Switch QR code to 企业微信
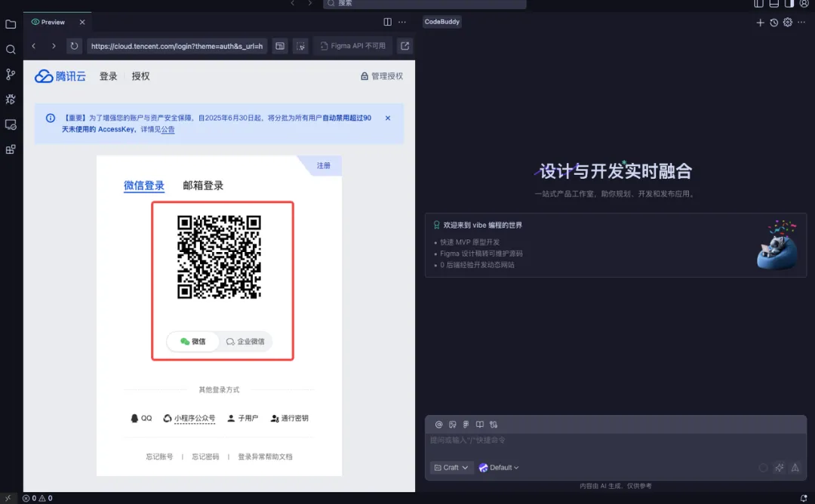 [245, 341]
